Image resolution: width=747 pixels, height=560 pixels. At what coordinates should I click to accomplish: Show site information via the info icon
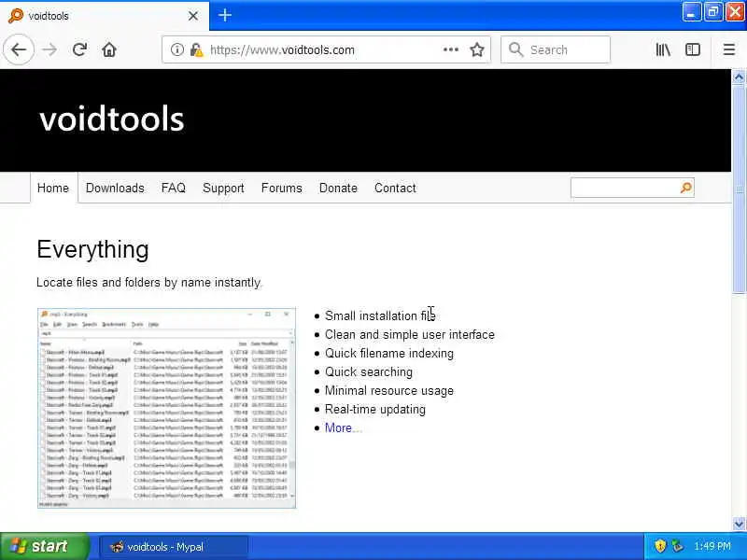(176, 49)
